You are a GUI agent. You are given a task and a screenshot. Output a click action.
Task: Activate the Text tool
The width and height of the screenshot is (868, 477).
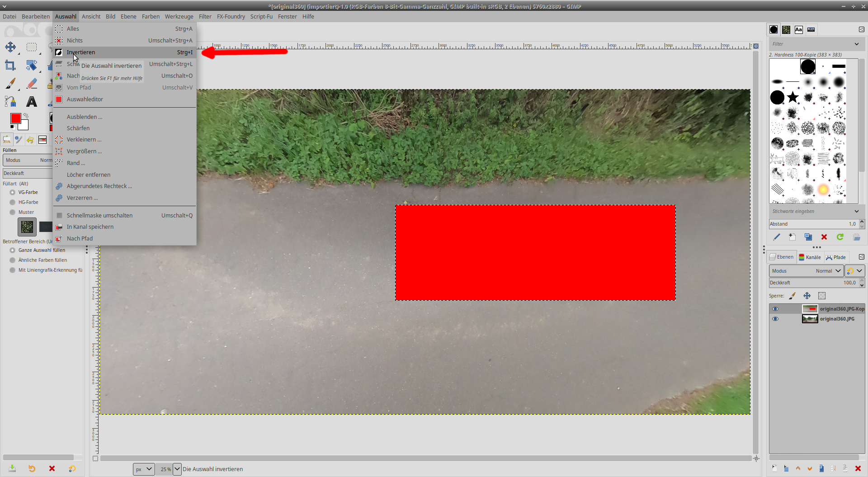pyautogui.click(x=32, y=102)
